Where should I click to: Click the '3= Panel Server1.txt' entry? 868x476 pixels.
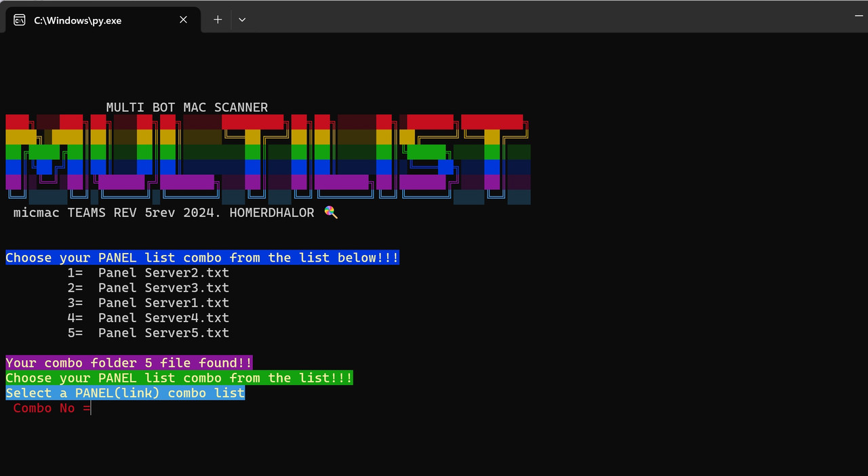coord(149,302)
